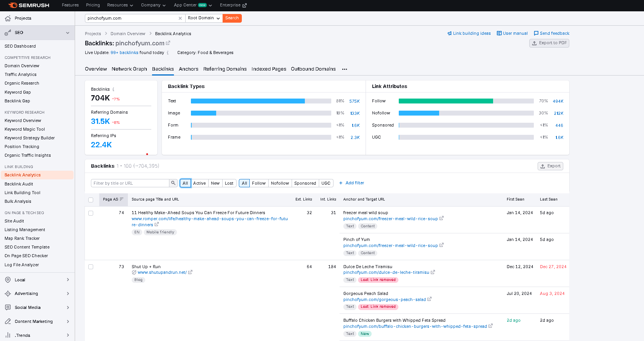This screenshot has height=341, width=644.
Task: Click Add filter link
Action: coord(352,183)
